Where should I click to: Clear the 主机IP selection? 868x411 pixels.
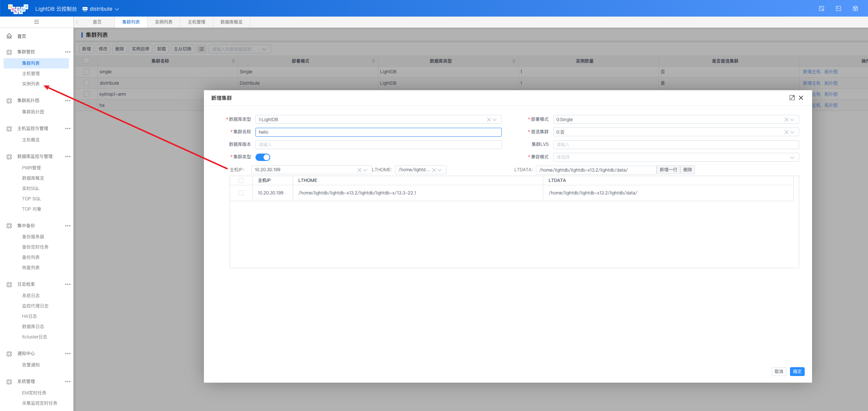[x=359, y=170]
